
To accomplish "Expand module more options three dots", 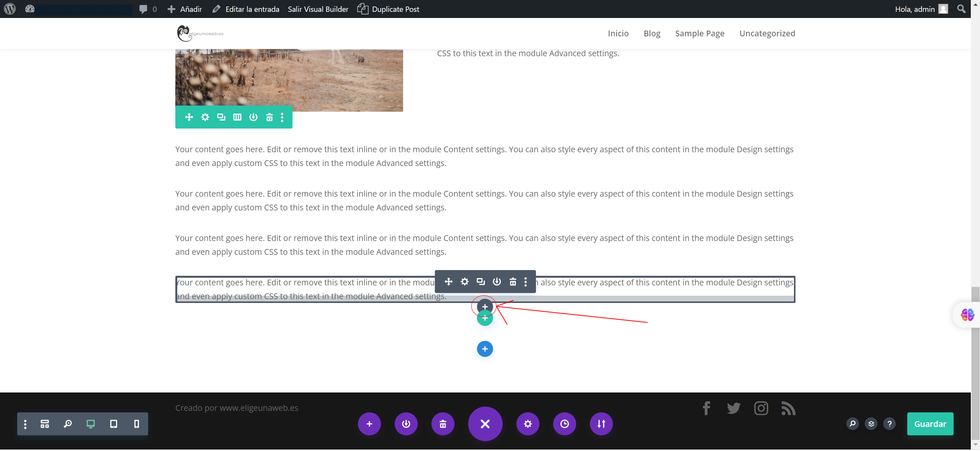I will 526,282.
